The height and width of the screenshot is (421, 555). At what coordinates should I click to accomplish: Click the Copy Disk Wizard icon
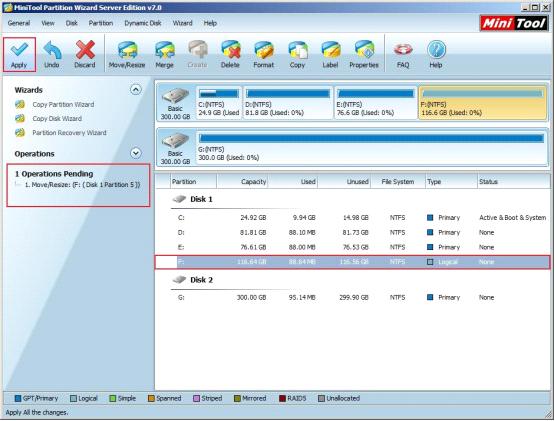point(20,119)
